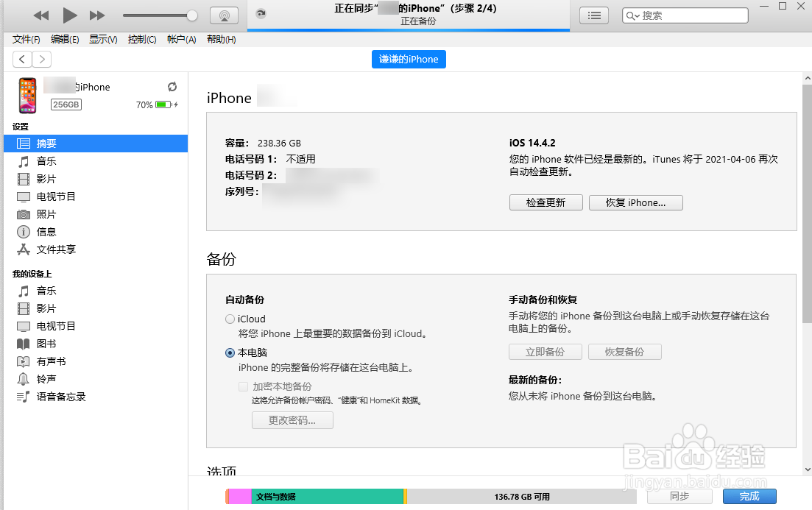Click the iOS 14.4.2 version text
812x510 pixels.
tap(532, 143)
